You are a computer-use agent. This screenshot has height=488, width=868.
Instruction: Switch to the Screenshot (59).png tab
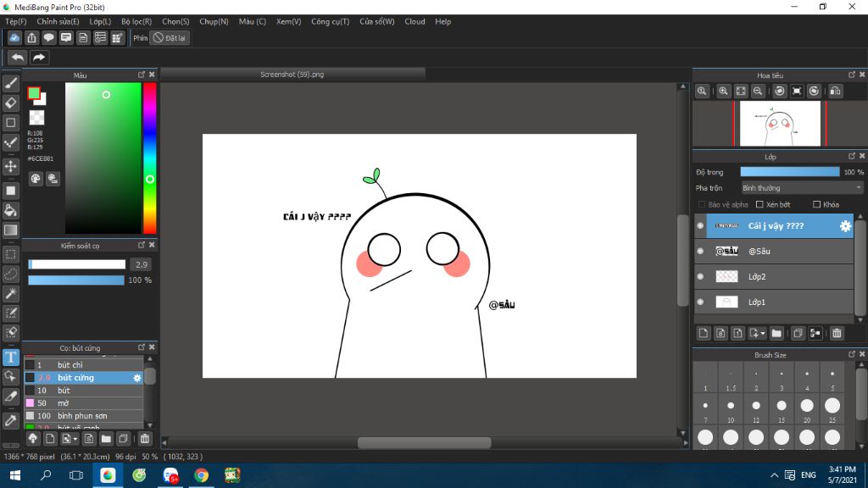coord(292,75)
